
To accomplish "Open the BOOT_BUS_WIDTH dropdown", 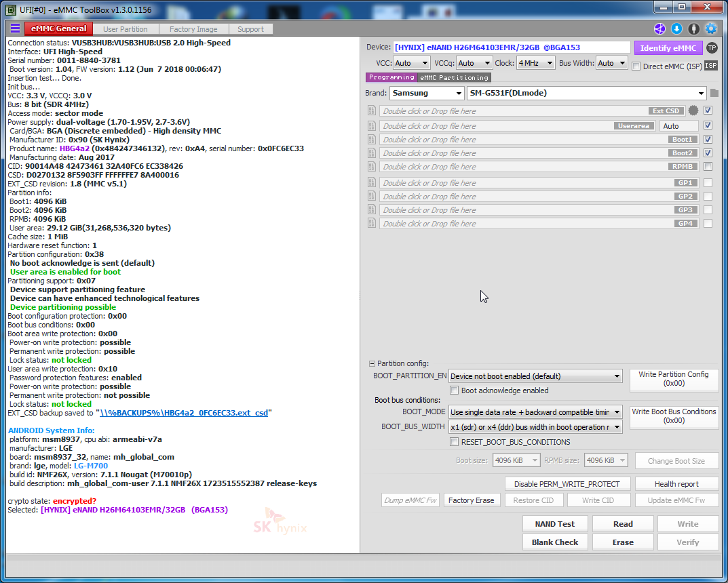I will tap(535, 426).
